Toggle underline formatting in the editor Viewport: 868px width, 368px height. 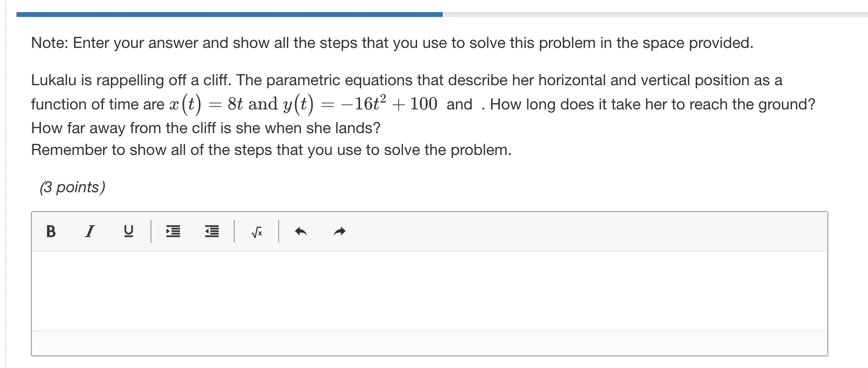(x=128, y=231)
